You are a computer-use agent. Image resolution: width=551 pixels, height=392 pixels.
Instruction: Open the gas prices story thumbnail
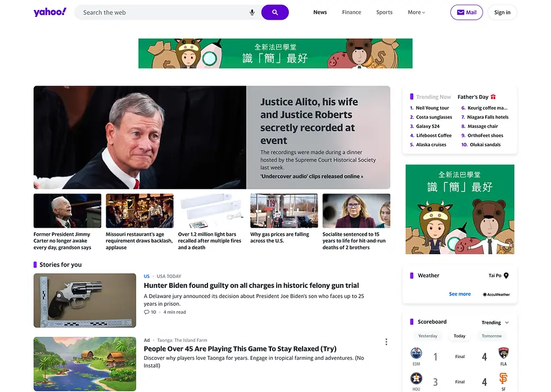point(284,210)
